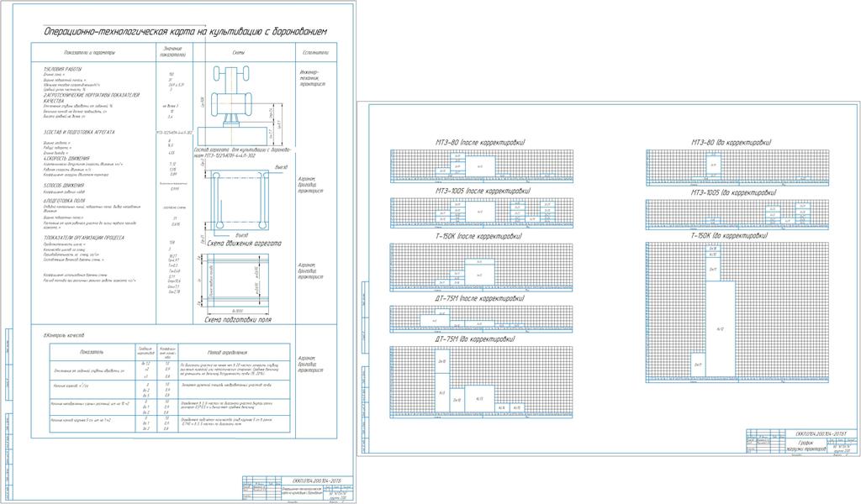
Task: Click the 'МТЗ-80 (после корректировки)' chart title
Action: click(x=479, y=143)
